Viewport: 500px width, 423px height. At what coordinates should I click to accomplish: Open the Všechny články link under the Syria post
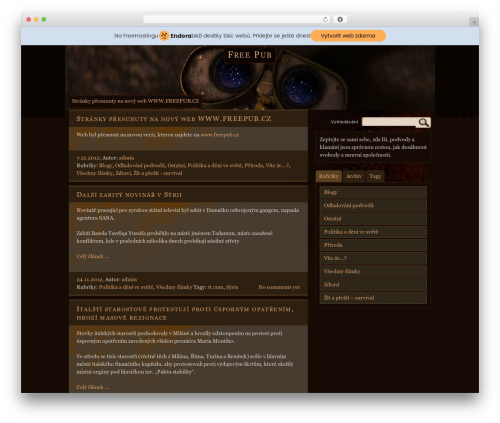point(174,287)
